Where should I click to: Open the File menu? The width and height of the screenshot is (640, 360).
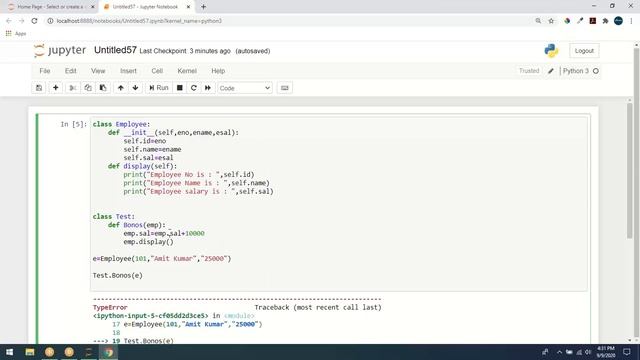(44, 71)
